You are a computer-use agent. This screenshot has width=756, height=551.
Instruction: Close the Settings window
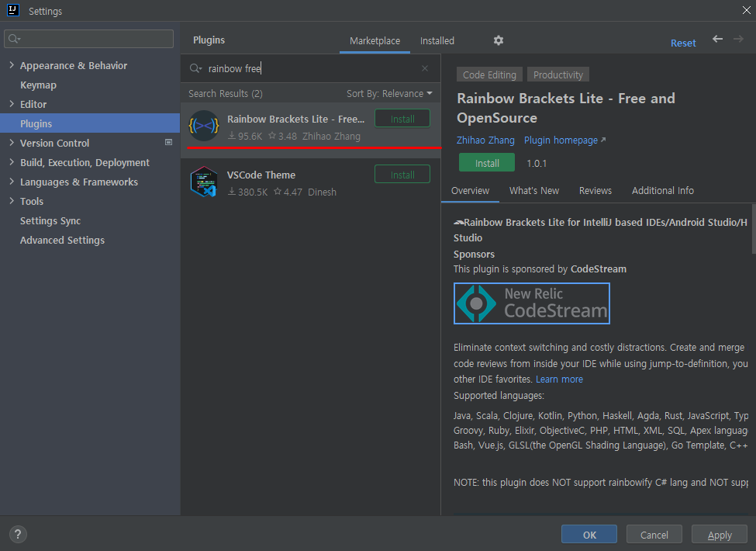point(747,10)
